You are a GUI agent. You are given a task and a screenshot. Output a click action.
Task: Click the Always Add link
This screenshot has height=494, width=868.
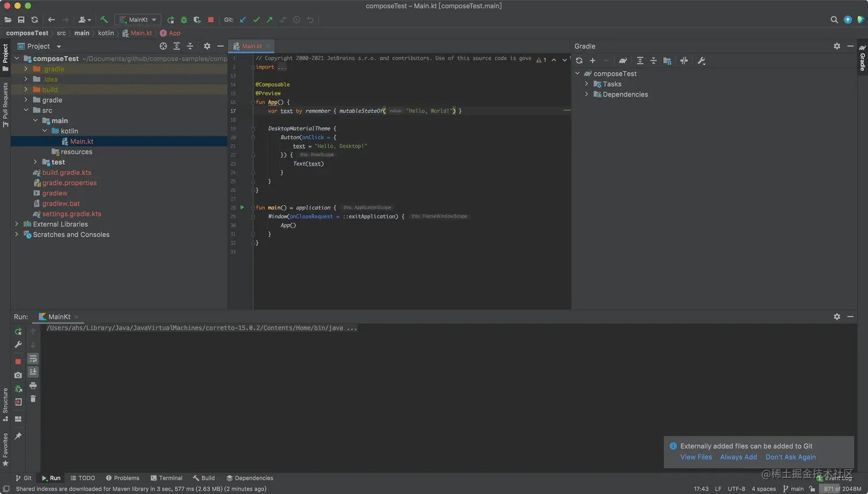click(738, 457)
